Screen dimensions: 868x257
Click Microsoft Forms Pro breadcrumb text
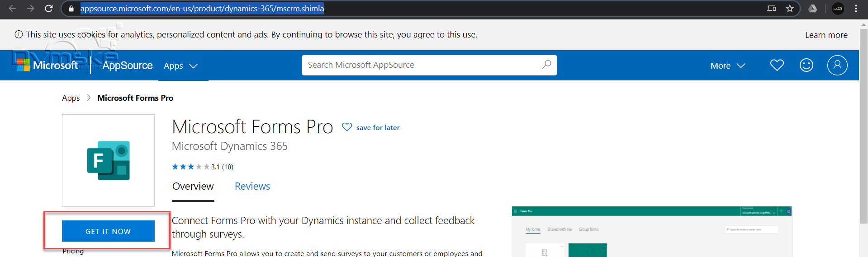coord(135,98)
